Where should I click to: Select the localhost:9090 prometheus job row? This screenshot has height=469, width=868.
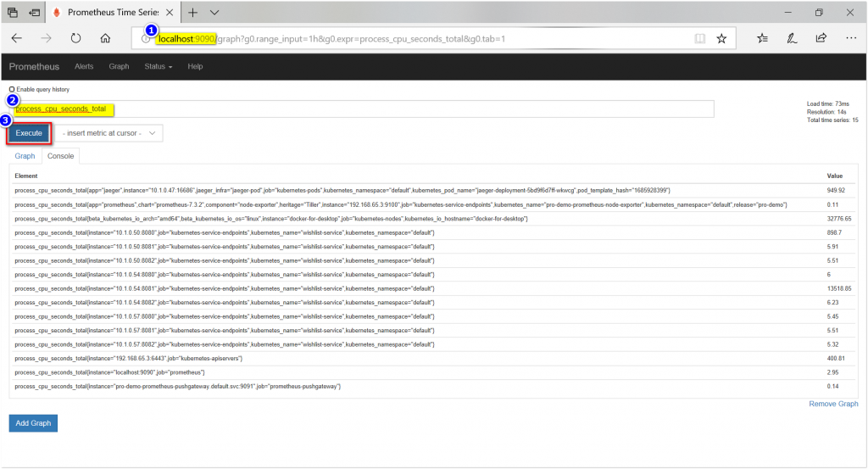point(432,372)
